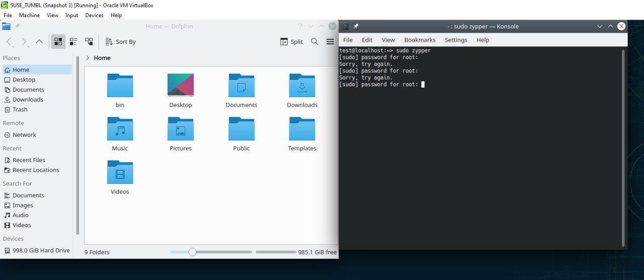Switch Dolphin to Icons view mode
The width and height of the screenshot is (644, 280).
coord(58,42)
